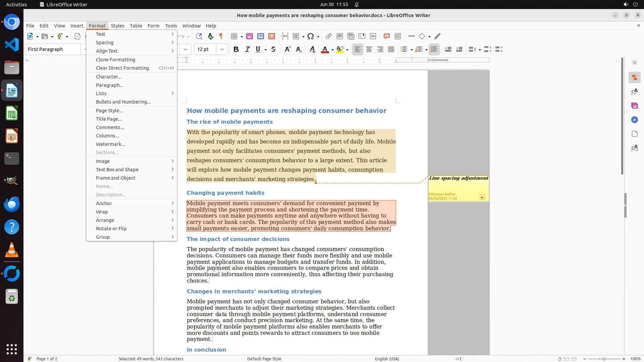The height and width of the screenshot is (362, 644).
Task: Click the Increase Indent icon
Action: 448,49
